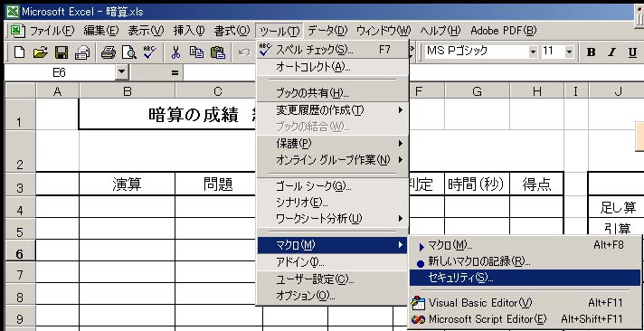Open the 挿入(I) menu
This screenshot has height=331, width=644.
[188, 31]
